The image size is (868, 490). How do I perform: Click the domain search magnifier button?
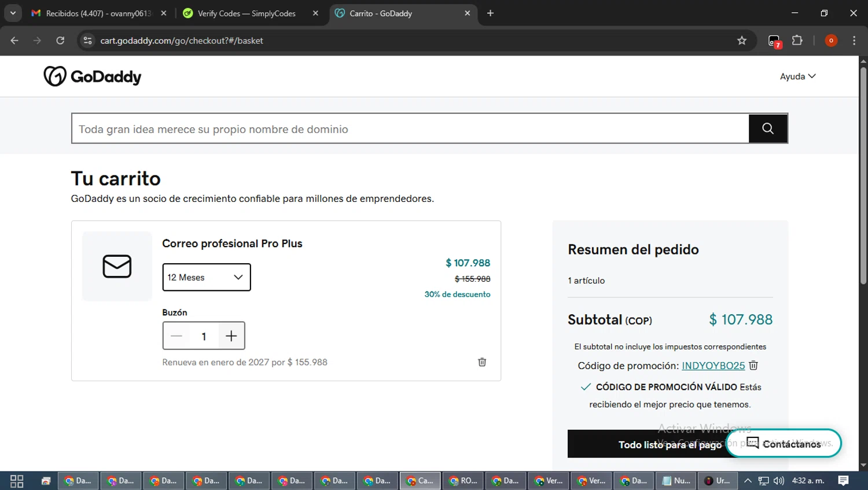click(x=768, y=128)
